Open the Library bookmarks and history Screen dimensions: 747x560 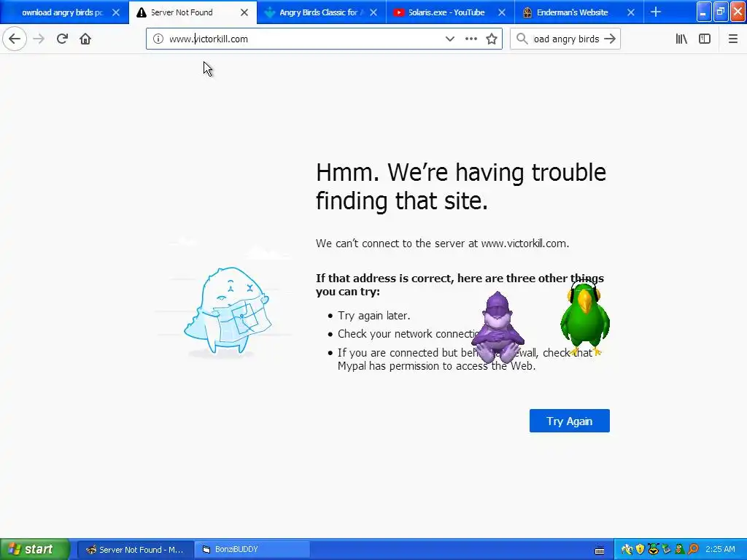click(681, 39)
